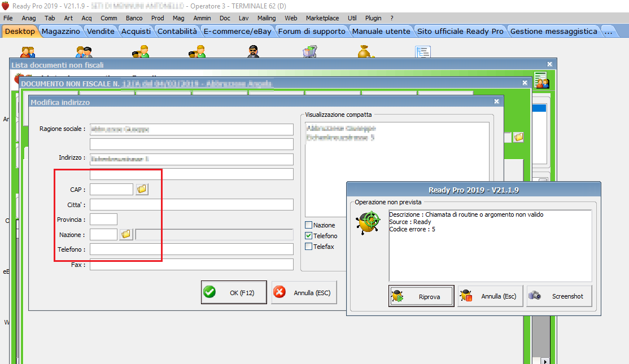The image size is (629, 364).
Task: Open the sunglasses agent desktop icon
Action: [x=253, y=51]
